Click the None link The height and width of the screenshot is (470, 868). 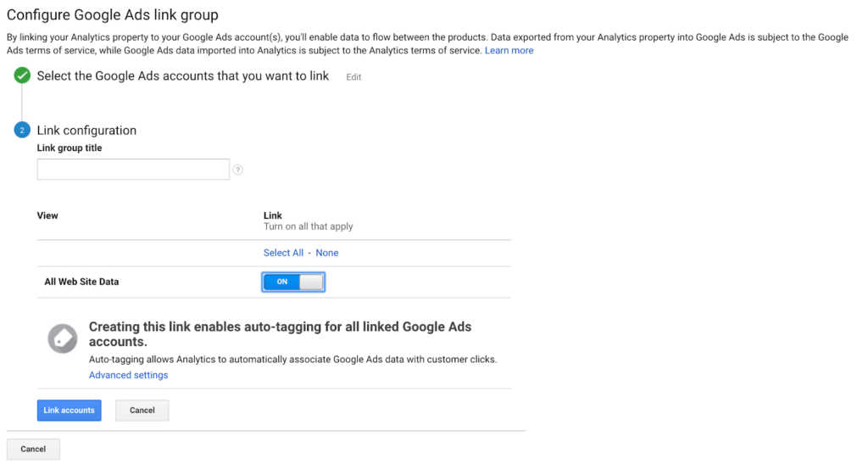tap(327, 253)
